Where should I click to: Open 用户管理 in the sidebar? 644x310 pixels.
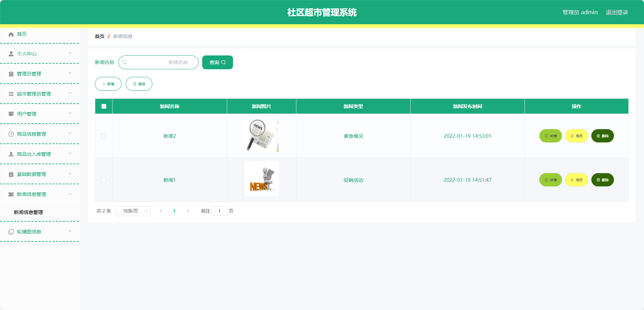point(39,114)
